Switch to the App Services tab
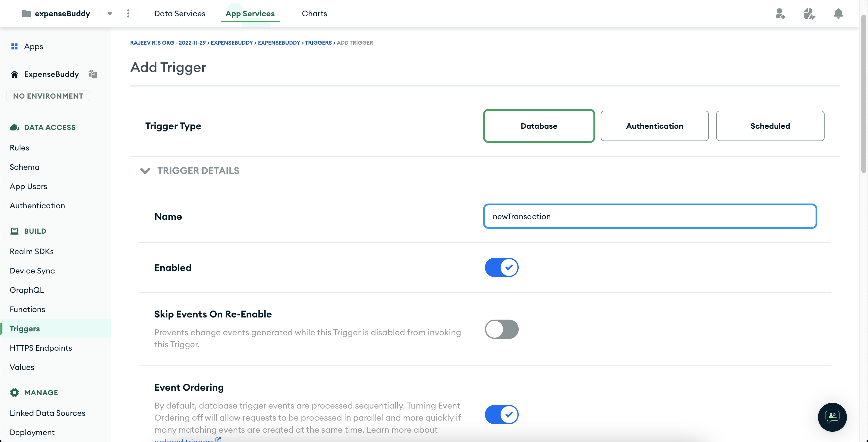 point(250,14)
